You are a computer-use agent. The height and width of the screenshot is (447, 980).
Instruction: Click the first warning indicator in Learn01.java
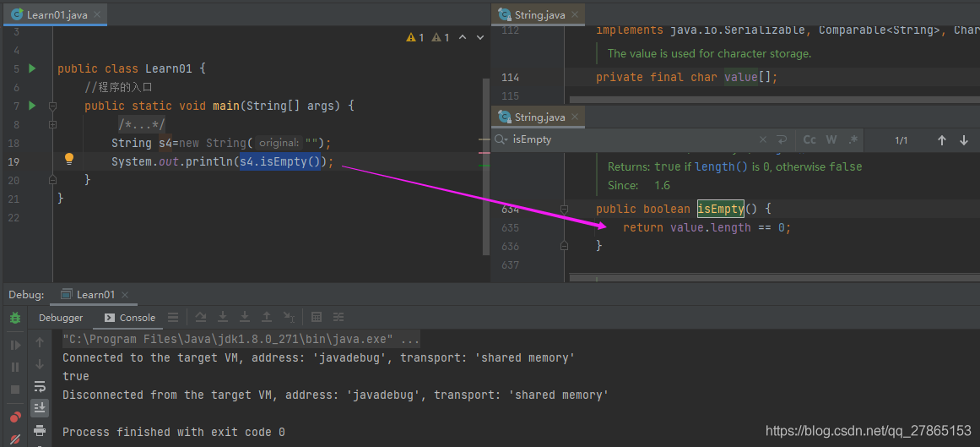(415, 37)
